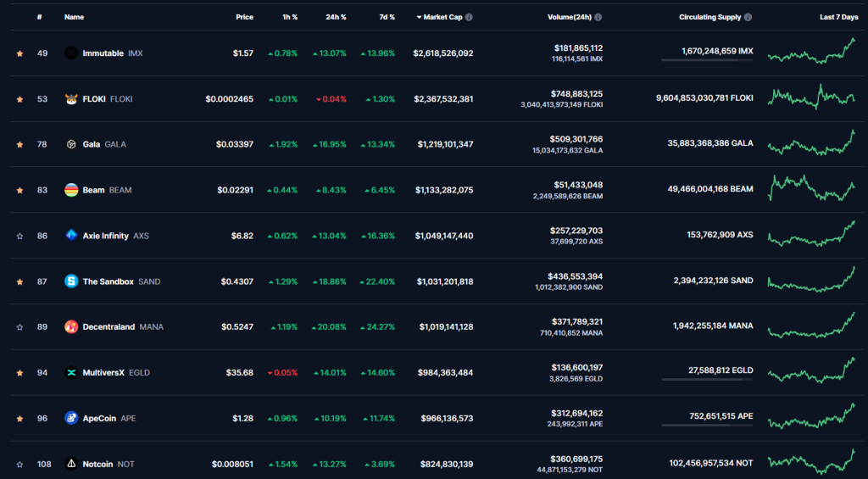
Task: Sort by the 24h % column
Action: [x=336, y=17]
